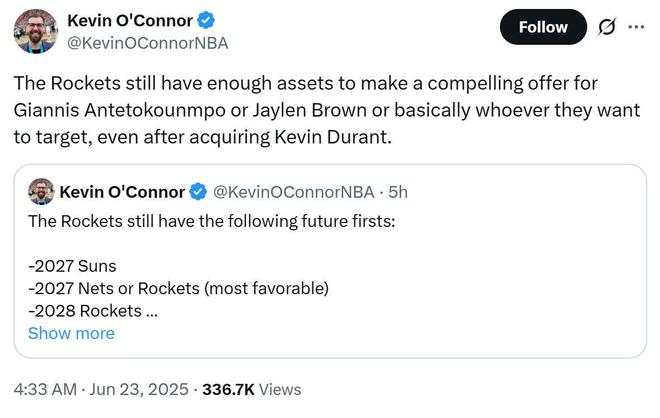Viewport: 660px width, 418px height.
Task: Click the quoted tweet's @KevinOConnorNBA handle
Action: pos(295,191)
